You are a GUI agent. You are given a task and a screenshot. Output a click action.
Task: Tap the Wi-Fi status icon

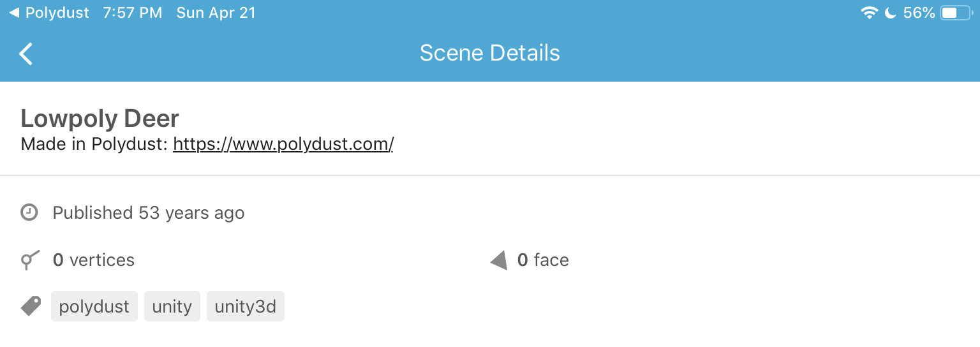(868, 13)
